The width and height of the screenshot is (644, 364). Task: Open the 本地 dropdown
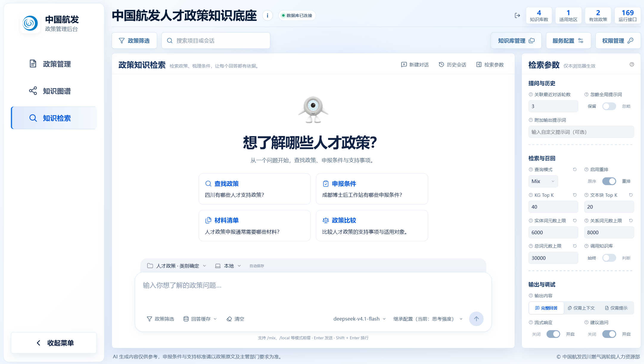228,266
